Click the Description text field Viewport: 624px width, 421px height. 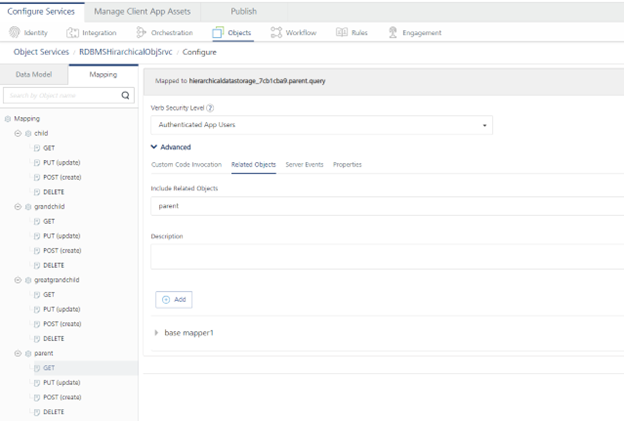tap(385, 256)
